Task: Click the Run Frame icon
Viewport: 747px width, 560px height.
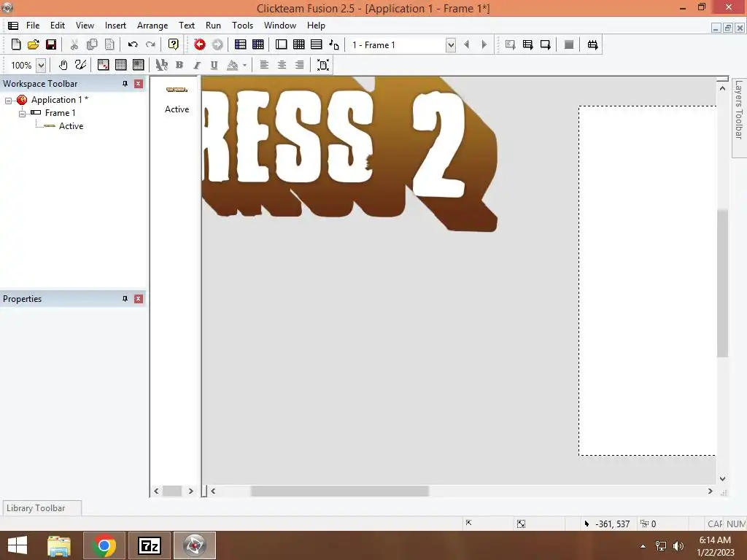Action: click(546, 44)
